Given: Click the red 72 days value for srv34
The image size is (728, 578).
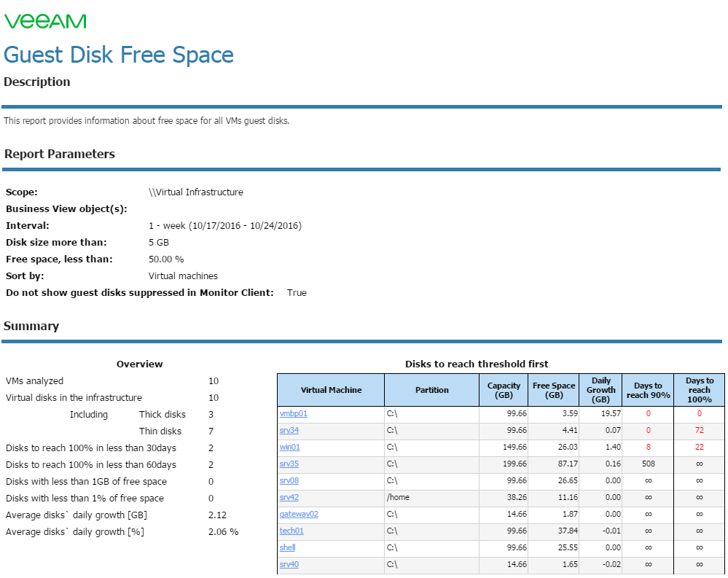Looking at the screenshot, I should (699, 430).
